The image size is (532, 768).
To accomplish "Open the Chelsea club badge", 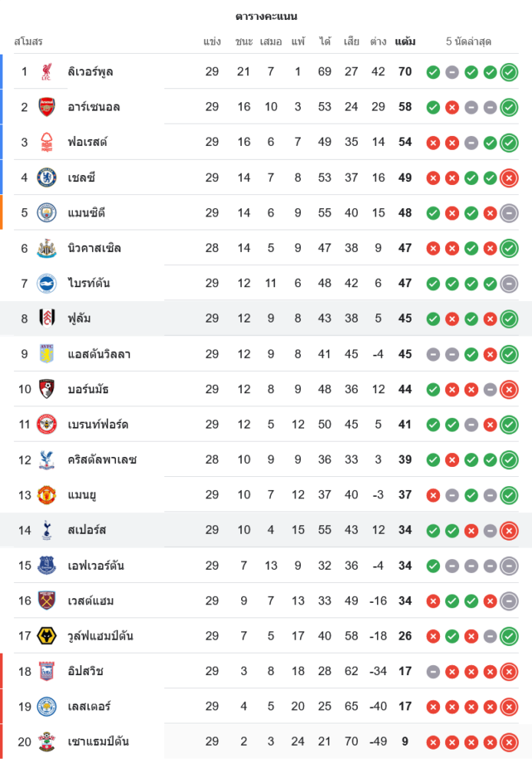I will (47, 177).
